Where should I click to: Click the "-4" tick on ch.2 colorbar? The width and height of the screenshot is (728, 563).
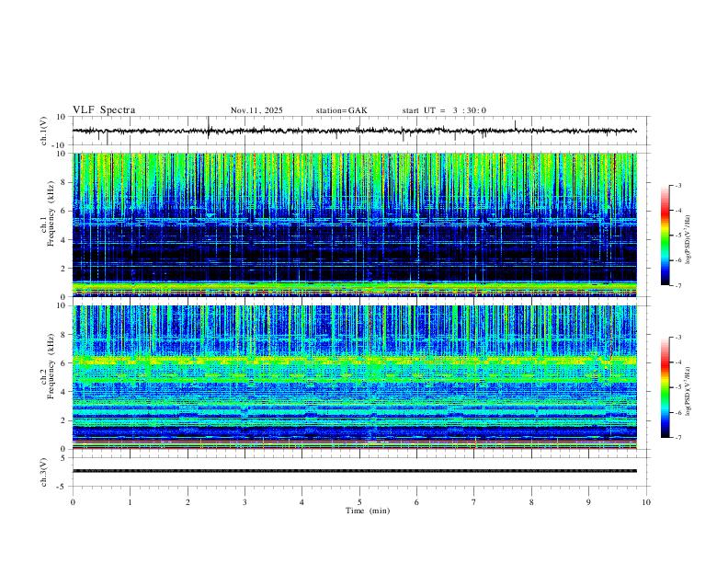click(x=678, y=362)
